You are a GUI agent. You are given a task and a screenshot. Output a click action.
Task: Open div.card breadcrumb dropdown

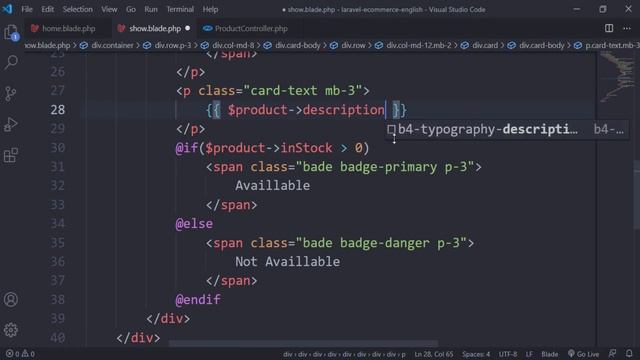485,45
